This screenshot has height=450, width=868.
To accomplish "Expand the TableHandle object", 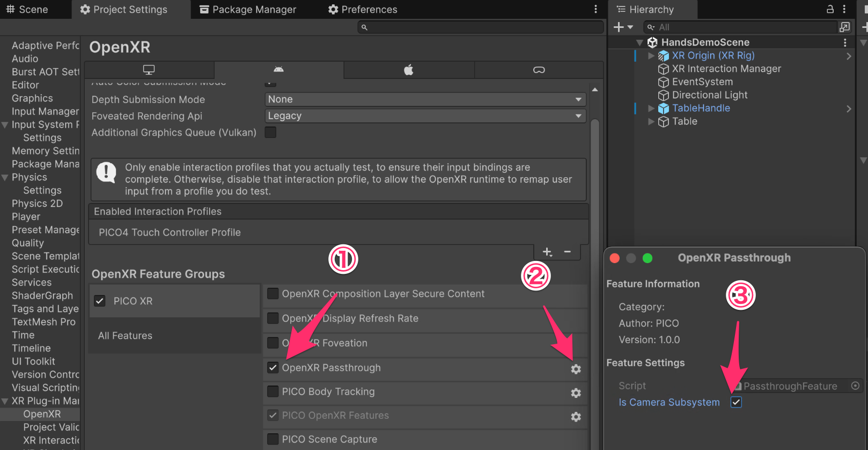I will pos(651,108).
